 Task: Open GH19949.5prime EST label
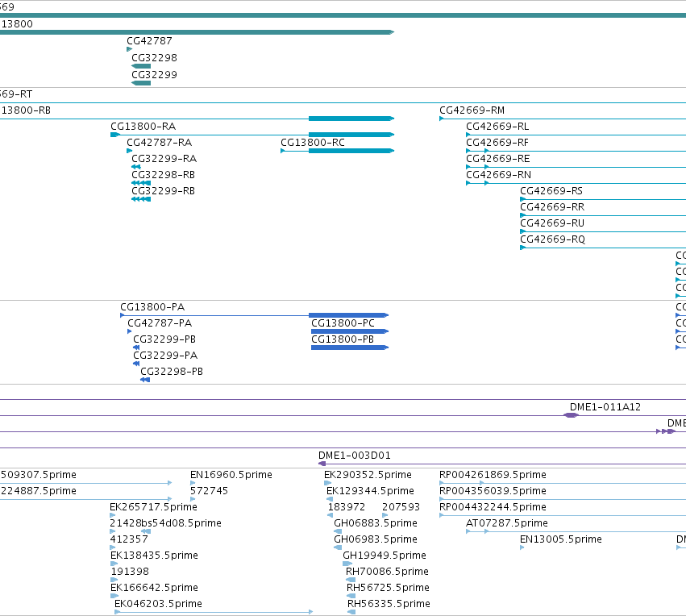pos(385,556)
